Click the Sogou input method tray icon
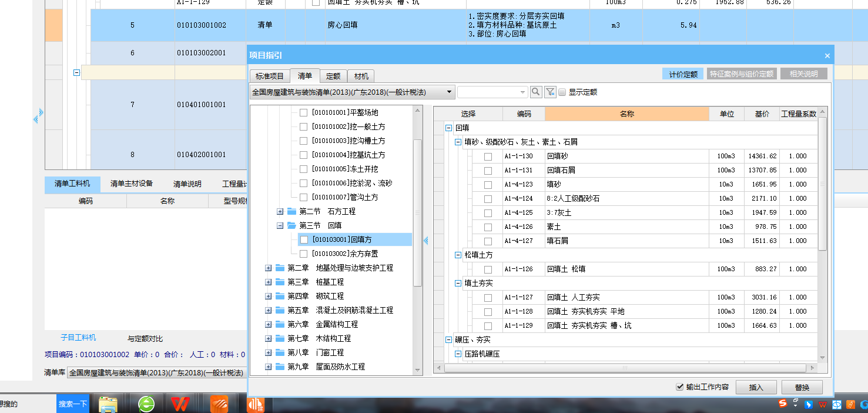 783,404
